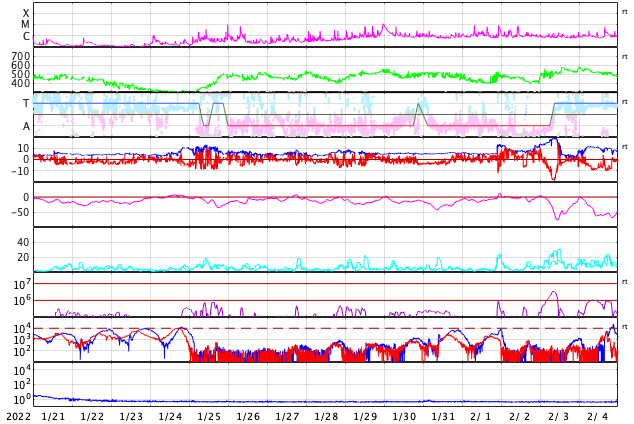The height and width of the screenshot is (424, 634).
Task: Click the 1/29 date label
Action: 365,416
